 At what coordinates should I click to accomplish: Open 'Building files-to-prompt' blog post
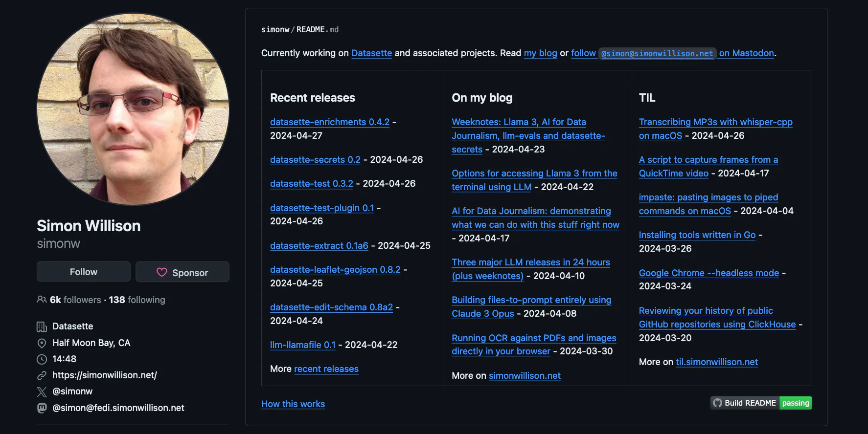pyautogui.click(x=531, y=307)
